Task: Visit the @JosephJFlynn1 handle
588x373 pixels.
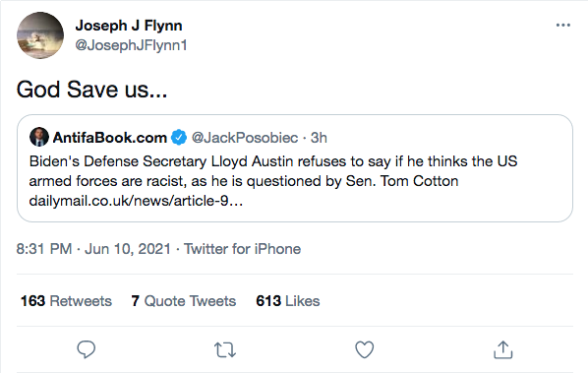Action: [x=131, y=45]
